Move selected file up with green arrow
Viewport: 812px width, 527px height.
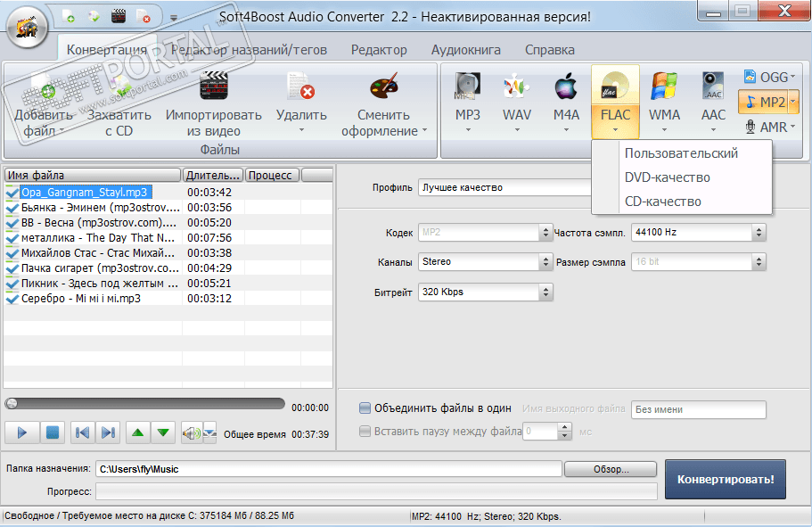coord(138,432)
